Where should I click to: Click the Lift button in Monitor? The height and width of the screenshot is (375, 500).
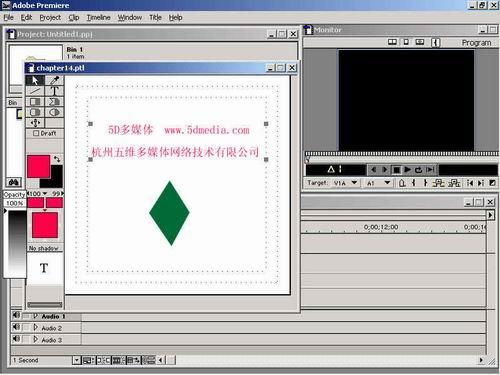click(439, 183)
